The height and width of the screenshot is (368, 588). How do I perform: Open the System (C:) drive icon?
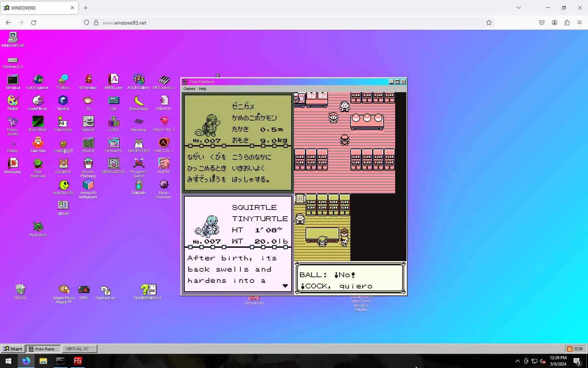[13, 63]
